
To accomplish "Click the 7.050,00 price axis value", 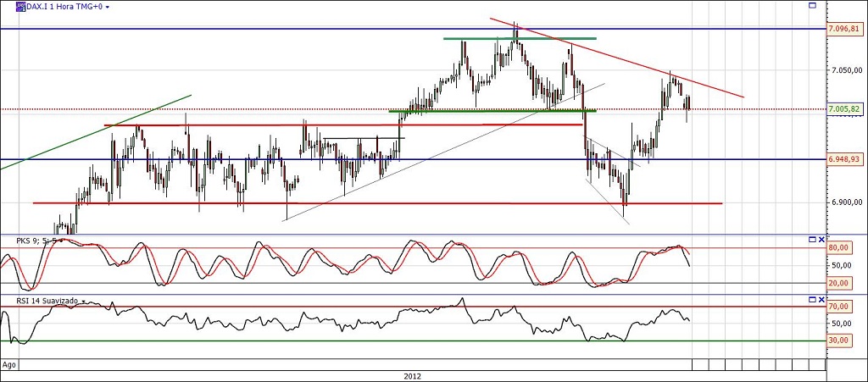I will click(845, 70).
